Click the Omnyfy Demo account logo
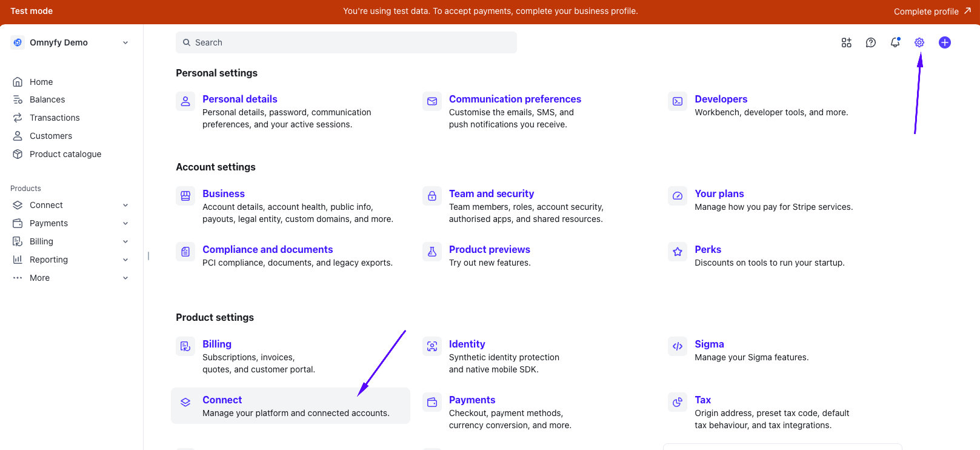Image resolution: width=980 pixels, height=450 pixels. (18, 42)
